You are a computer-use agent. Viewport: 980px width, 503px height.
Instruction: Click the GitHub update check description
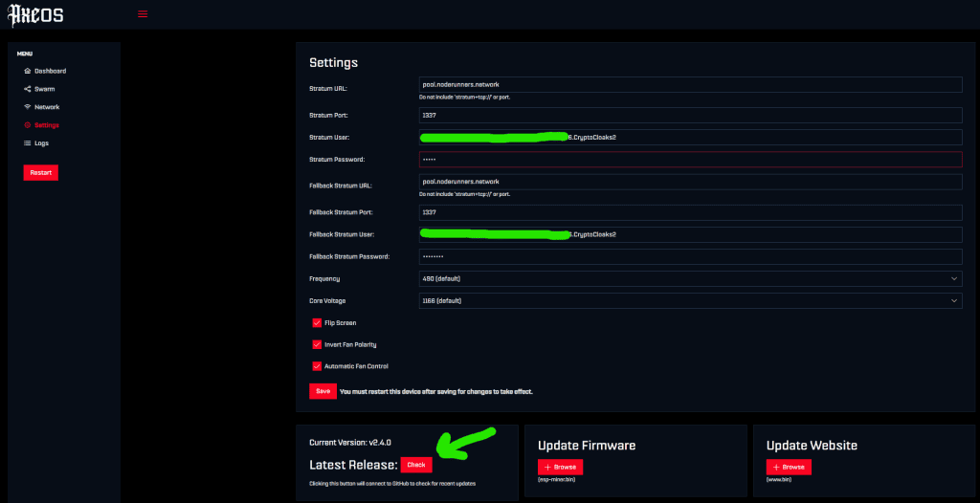click(x=392, y=484)
